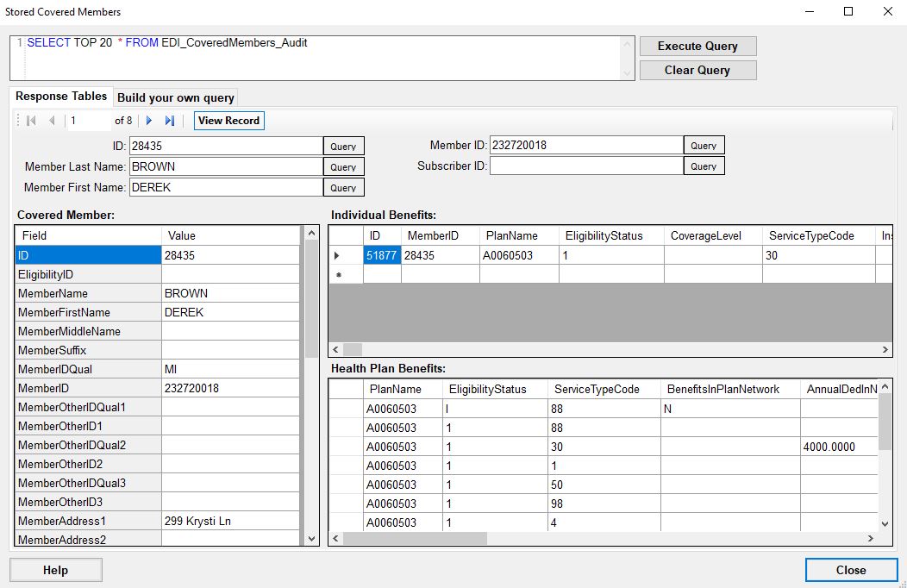Screen dimensions: 907x588
Task: Go to first record navigator arrow
Action: (x=32, y=120)
